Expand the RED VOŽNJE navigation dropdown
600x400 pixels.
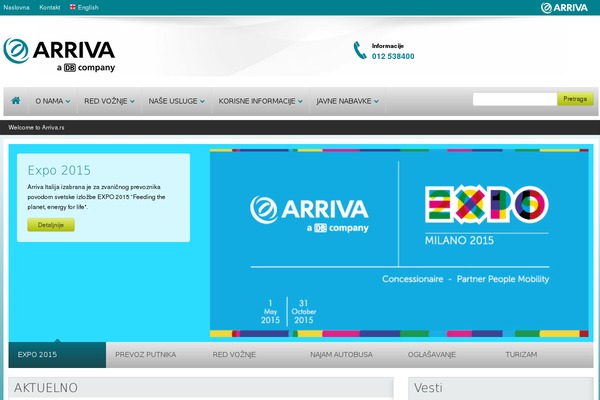coord(109,101)
